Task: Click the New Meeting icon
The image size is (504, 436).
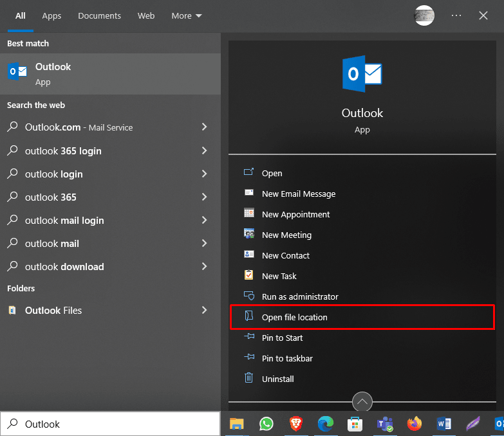Action: pos(249,233)
